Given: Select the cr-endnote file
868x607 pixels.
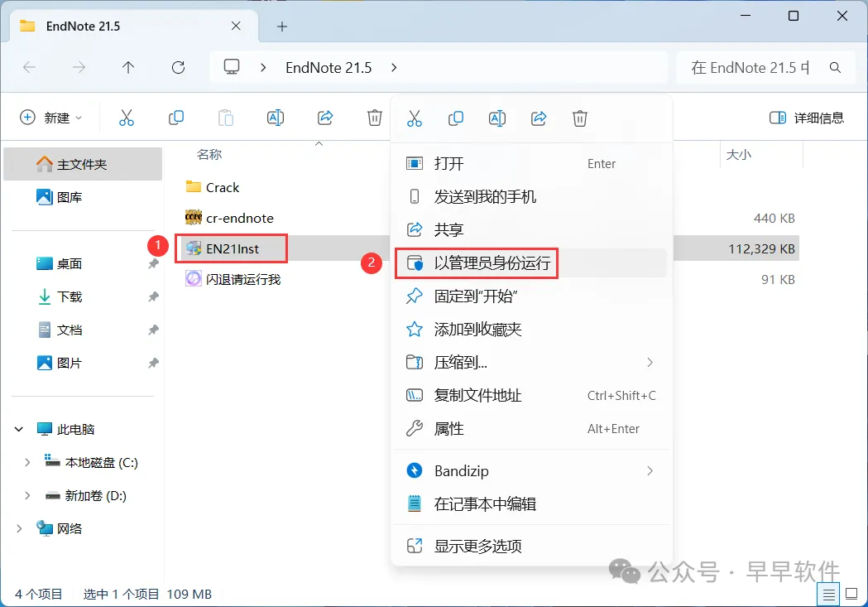Looking at the screenshot, I should tap(229, 219).
